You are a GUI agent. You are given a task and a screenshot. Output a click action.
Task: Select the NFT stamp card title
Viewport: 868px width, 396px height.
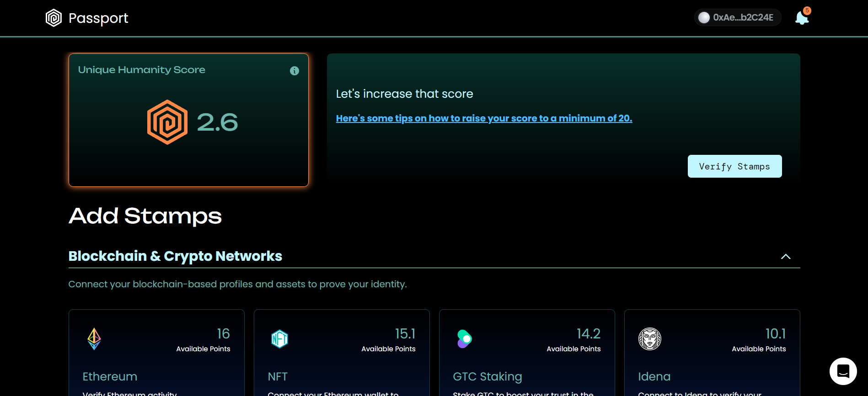click(x=278, y=376)
